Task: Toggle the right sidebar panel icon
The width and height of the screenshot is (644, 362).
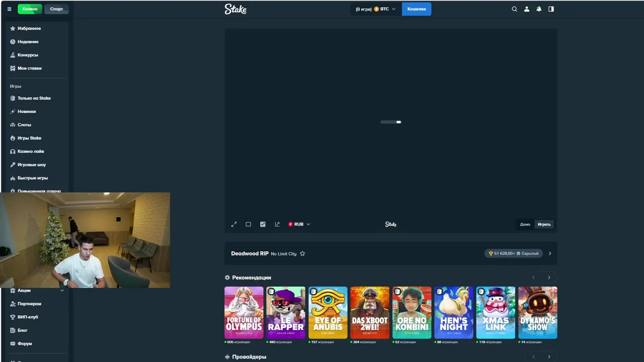Action: pos(551,9)
